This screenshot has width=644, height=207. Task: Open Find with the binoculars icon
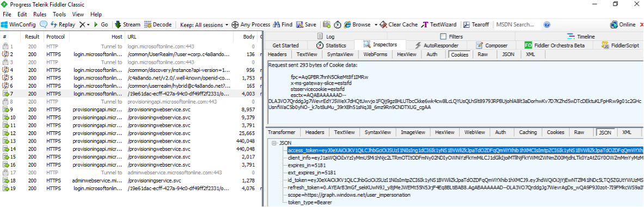point(277,25)
